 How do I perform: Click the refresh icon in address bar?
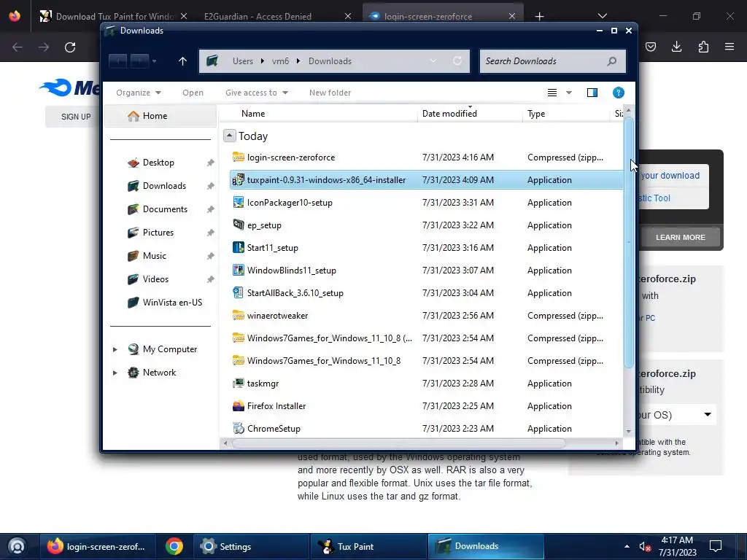tap(457, 61)
